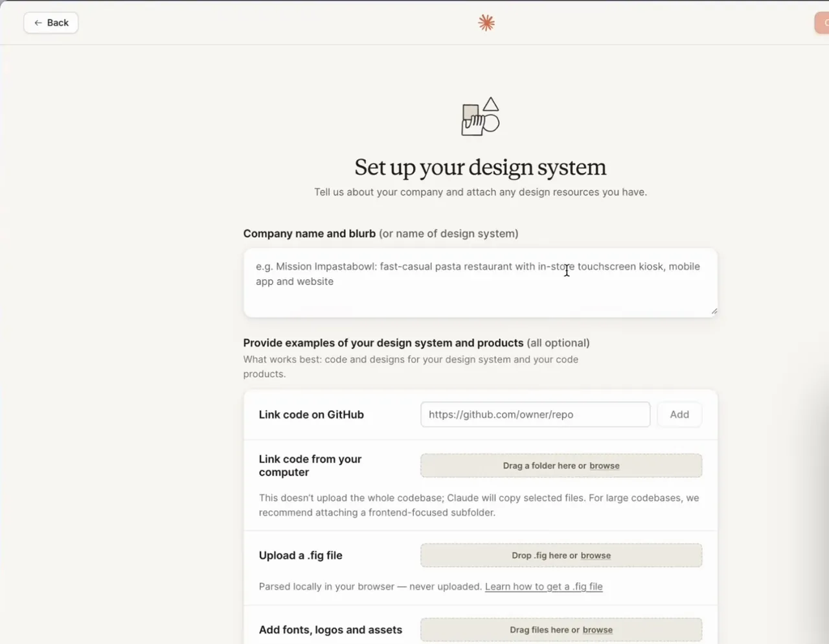Click the Claude starburst logo
This screenshot has height=644, width=829.
click(486, 23)
